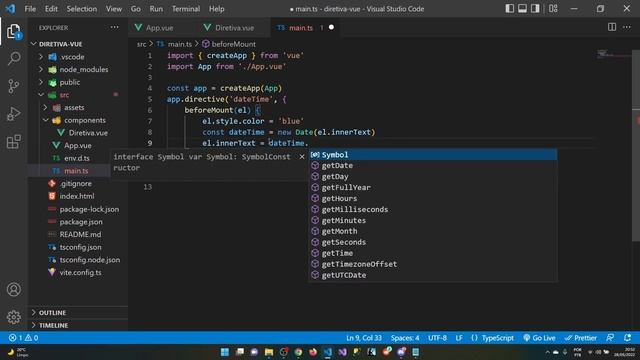The image size is (640, 360).
Task: Open Customize Layout icon
Action: tap(553, 9)
